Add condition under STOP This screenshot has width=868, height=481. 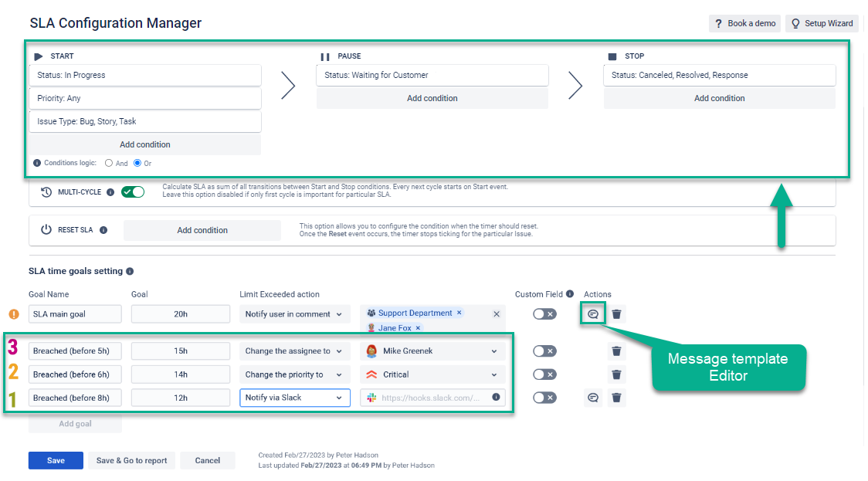(719, 98)
